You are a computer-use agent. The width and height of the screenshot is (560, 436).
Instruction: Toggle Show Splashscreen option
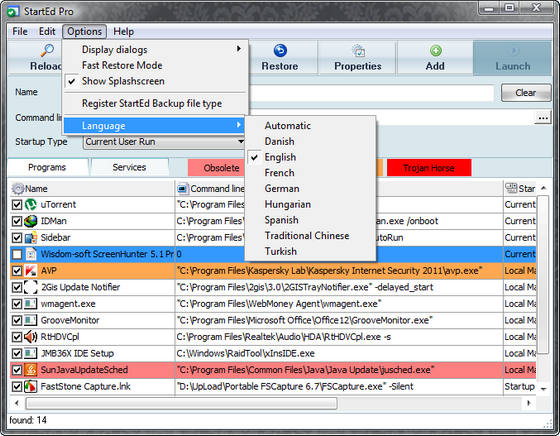155,81
